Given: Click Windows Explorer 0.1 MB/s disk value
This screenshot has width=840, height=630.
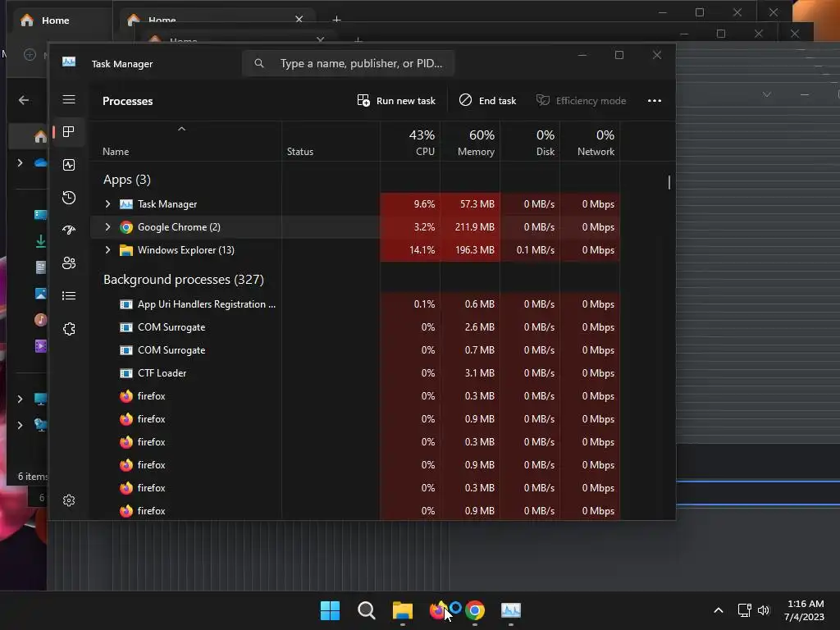Looking at the screenshot, I should coord(535,250).
